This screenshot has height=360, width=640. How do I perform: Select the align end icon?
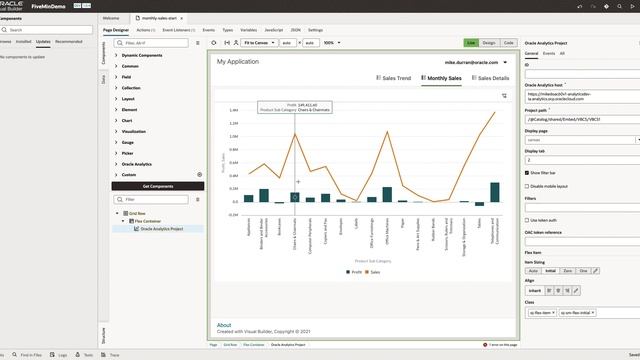pos(567,291)
